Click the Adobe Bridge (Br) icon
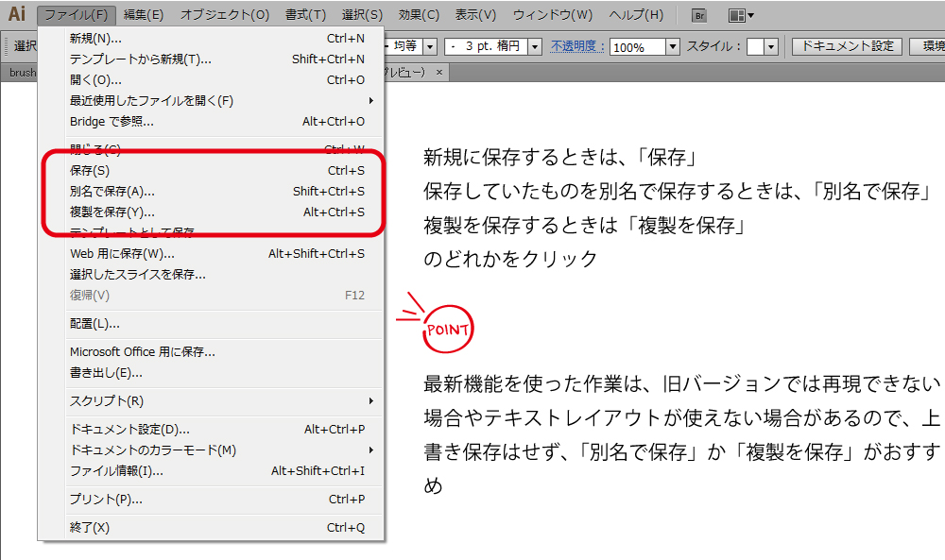The image size is (945, 560). (699, 15)
